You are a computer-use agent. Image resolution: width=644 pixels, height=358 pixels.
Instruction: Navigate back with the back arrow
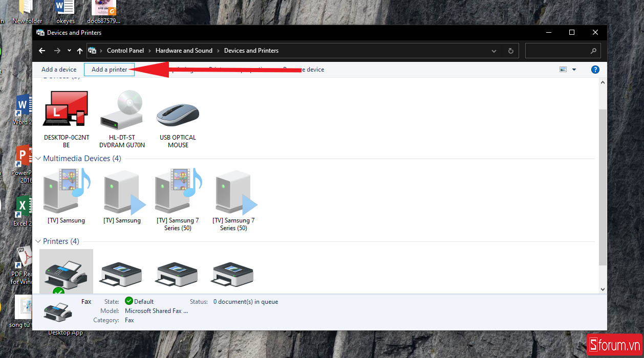pyautogui.click(x=42, y=51)
